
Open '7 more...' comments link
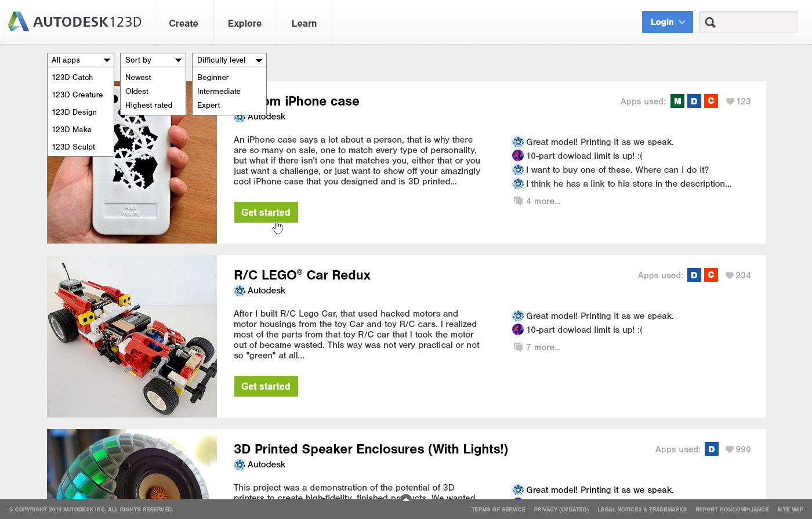tap(543, 347)
